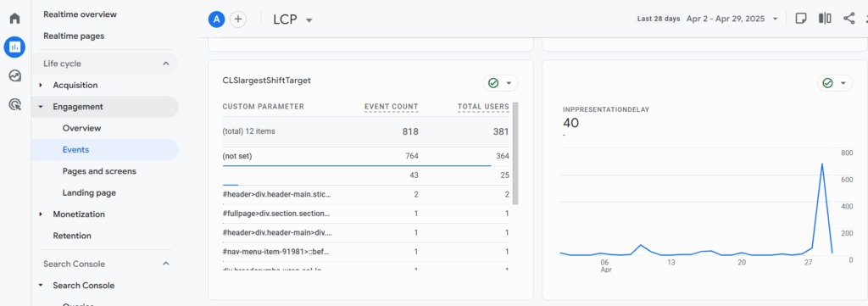
Task: Click the CLSlargestShiftTarget table scrollbar
Action: coord(515,153)
